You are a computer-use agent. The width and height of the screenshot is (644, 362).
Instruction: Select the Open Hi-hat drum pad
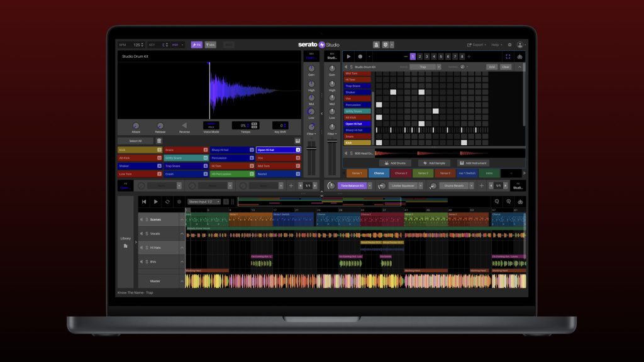tap(279, 150)
